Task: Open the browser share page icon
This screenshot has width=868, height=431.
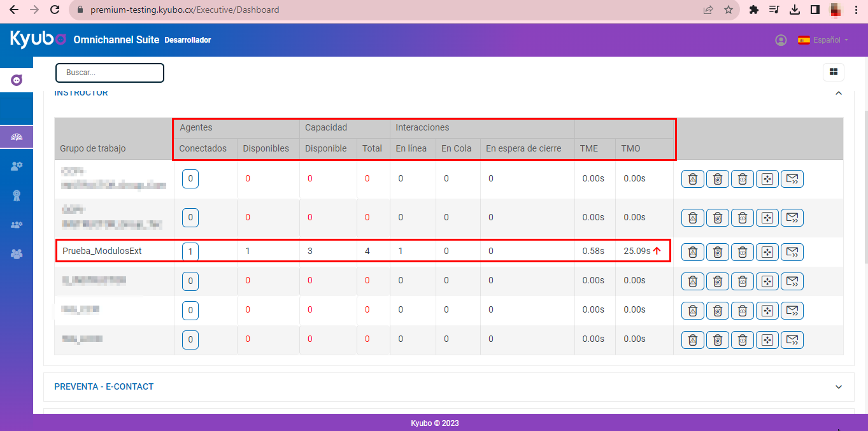Action: [x=708, y=10]
